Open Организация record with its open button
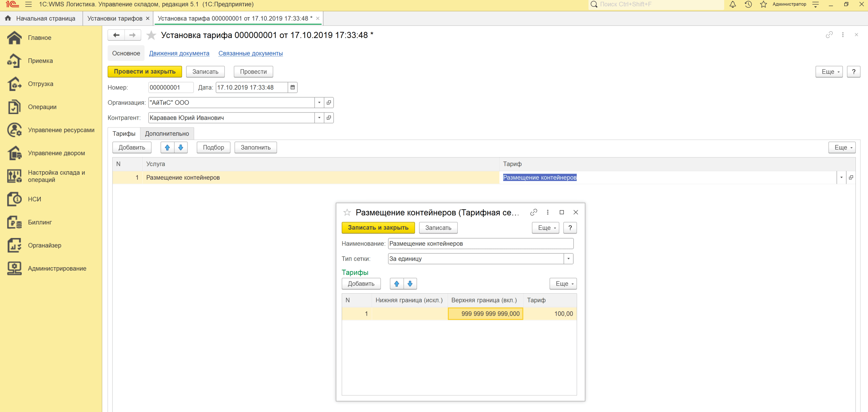 [x=329, y=103]
